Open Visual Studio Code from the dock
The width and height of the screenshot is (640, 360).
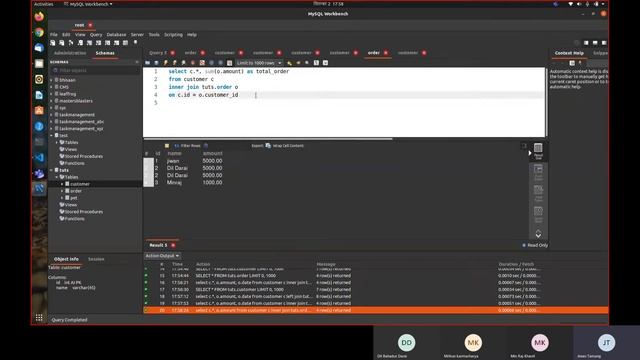click(x=39, y=158)
